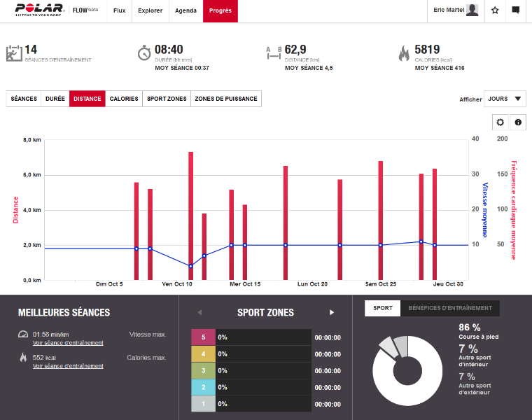Viewport: 532px width, 420px height.
Task: Switch chart to Durée view
Action: (55, 99)
